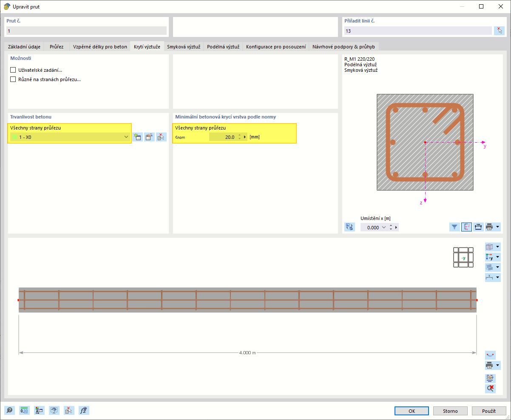Switch to Základní údaje tab
This screenshot has height=420, width=511.
(x=24, y=47)
